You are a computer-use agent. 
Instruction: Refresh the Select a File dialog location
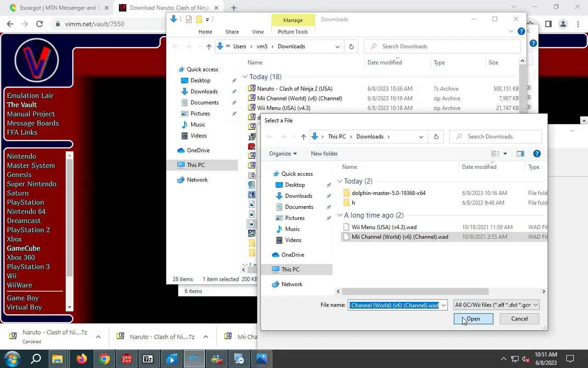click(x=436, y=137)
